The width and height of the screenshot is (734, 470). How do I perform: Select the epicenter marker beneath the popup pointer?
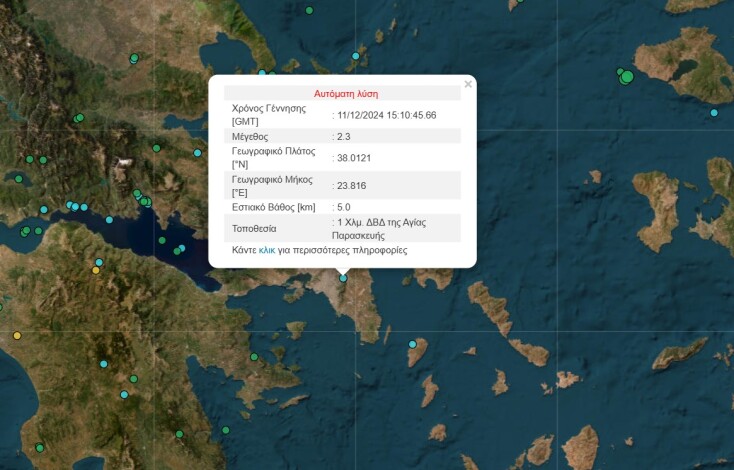pyautogui.click(x=343, y=278)
